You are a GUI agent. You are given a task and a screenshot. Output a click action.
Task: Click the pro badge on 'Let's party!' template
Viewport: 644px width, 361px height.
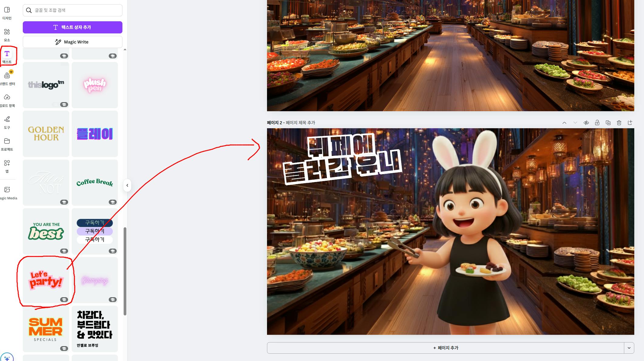click(x=64, y=300)
